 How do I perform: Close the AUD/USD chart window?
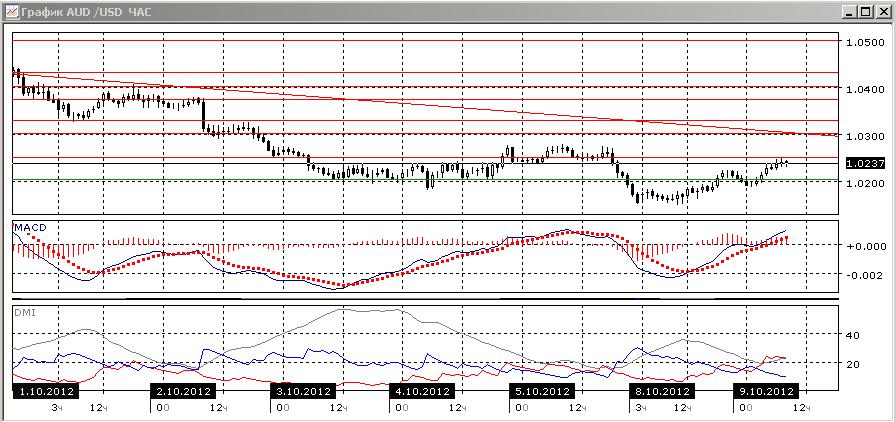pyautogui.click(x=882, y=11)
